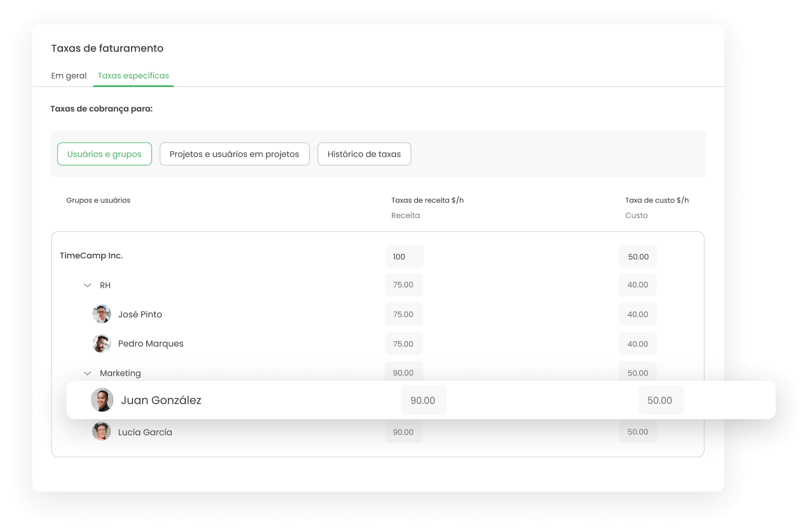Screen dimensions: 808x532
Task: Edit Juan González's cost rate 50.00
Action: tap(660, 401)
